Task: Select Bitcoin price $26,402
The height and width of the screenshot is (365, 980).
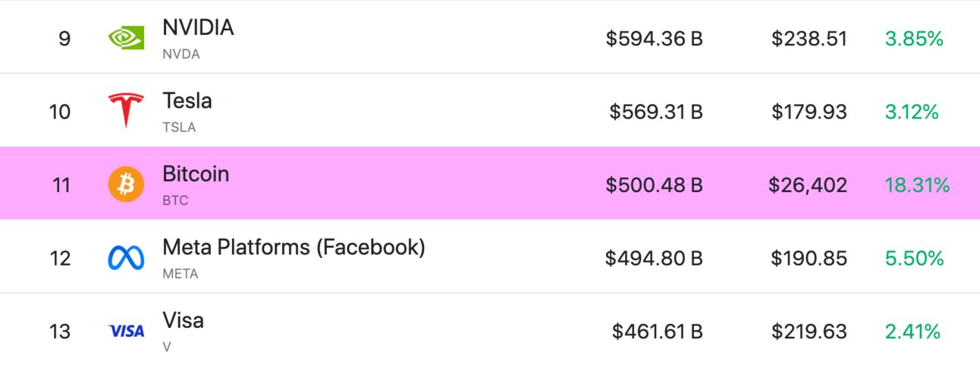Action: point(808,185)
